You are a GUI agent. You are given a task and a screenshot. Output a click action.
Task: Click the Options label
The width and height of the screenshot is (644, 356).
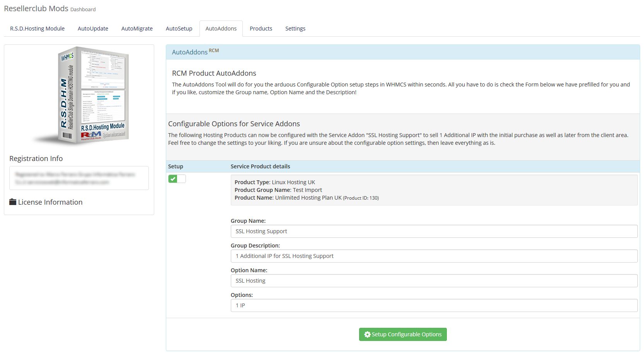tap(242, 295)
